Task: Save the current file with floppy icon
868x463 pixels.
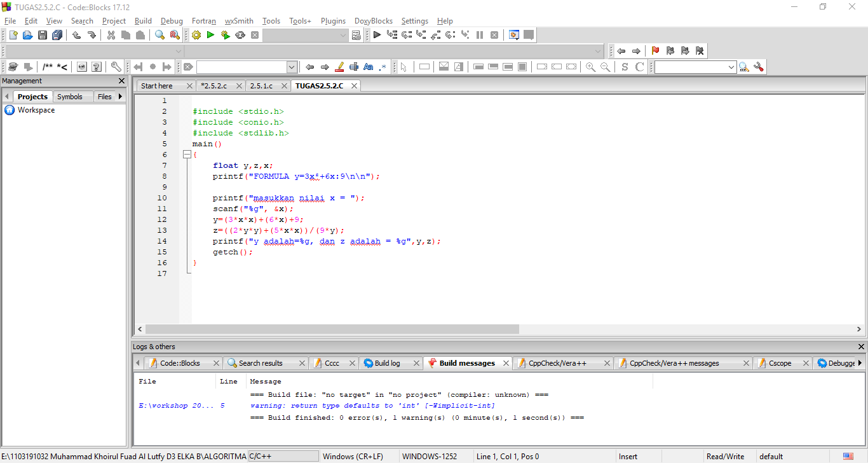Action: (43, 35)
